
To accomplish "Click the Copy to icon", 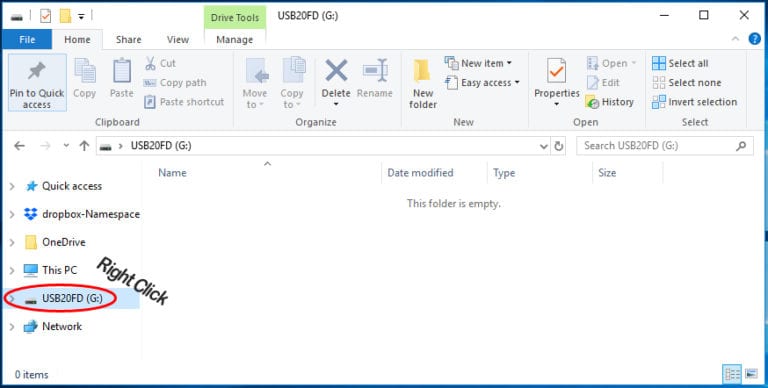I will 294,70.
